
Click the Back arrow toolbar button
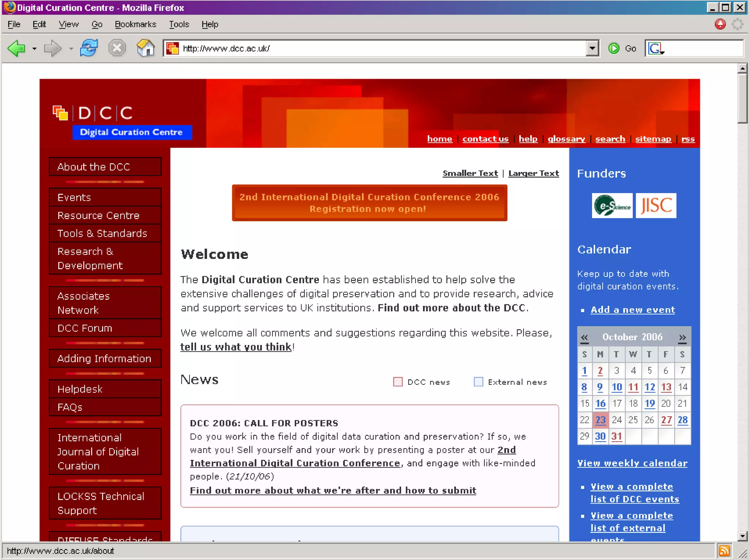tap(17, 48)
